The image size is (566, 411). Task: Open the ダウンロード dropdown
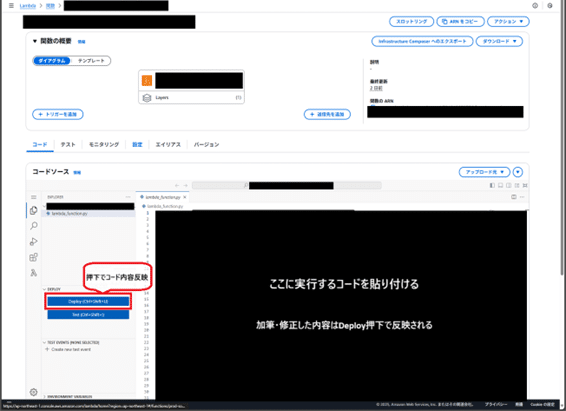coord(499,41)
